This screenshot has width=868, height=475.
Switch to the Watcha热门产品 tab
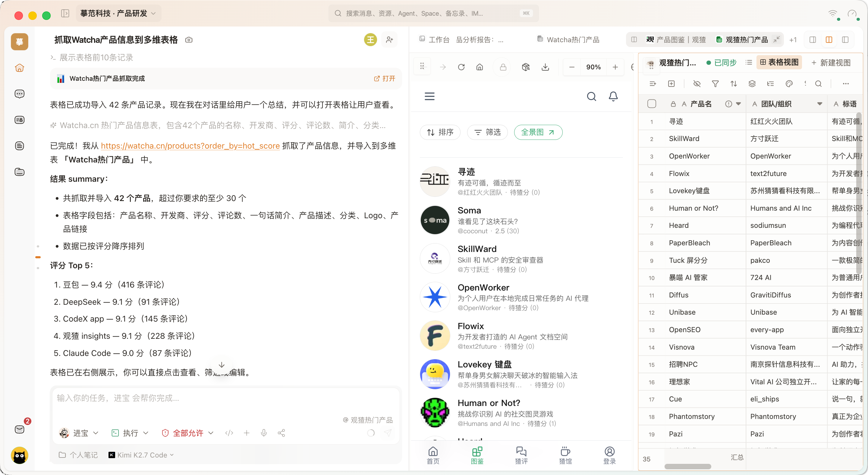(x=568, y=40)
